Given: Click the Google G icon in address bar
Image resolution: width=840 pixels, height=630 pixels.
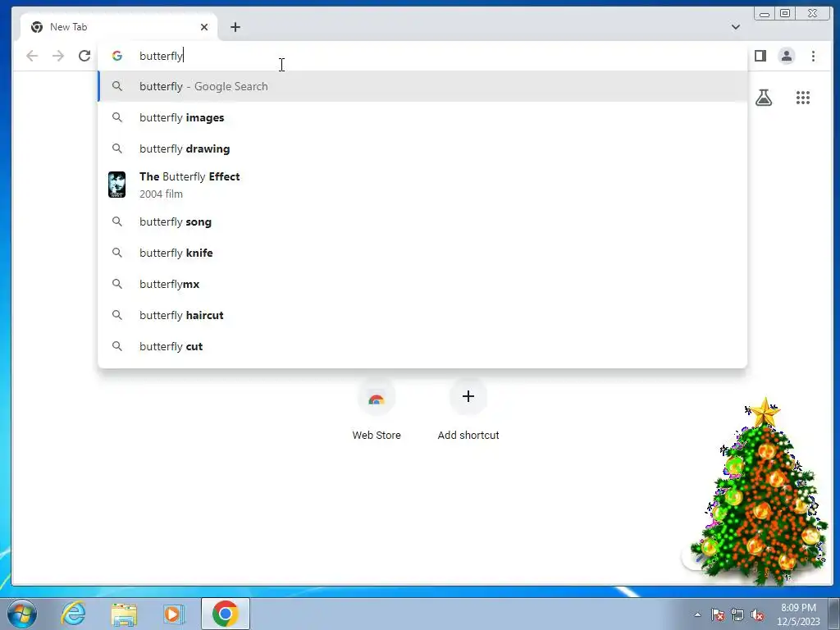Looking at the screenshot, I should point(116,56).
